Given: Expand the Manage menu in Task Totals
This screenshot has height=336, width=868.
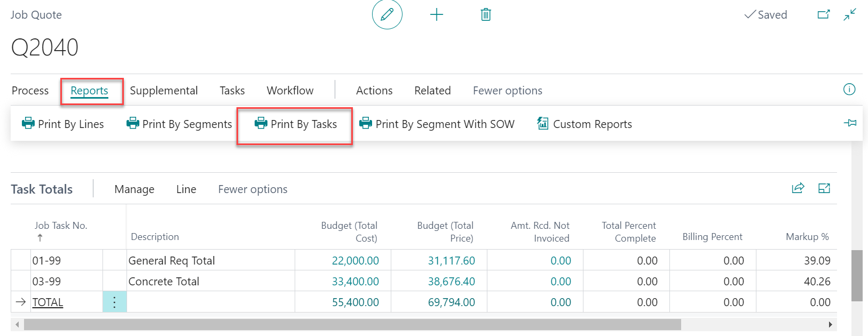Looking at the screenshot, I should 134,189.
